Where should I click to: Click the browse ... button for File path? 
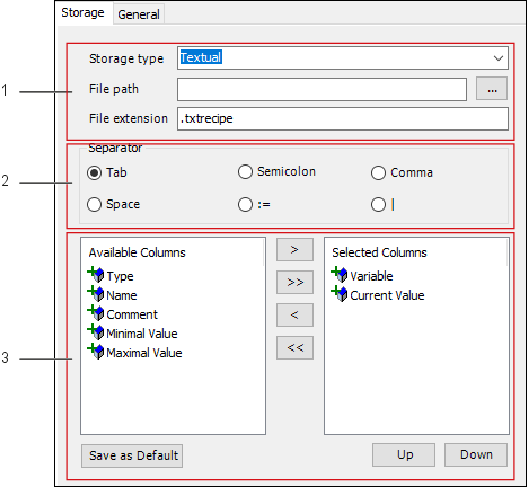click(x=492, y=89)
